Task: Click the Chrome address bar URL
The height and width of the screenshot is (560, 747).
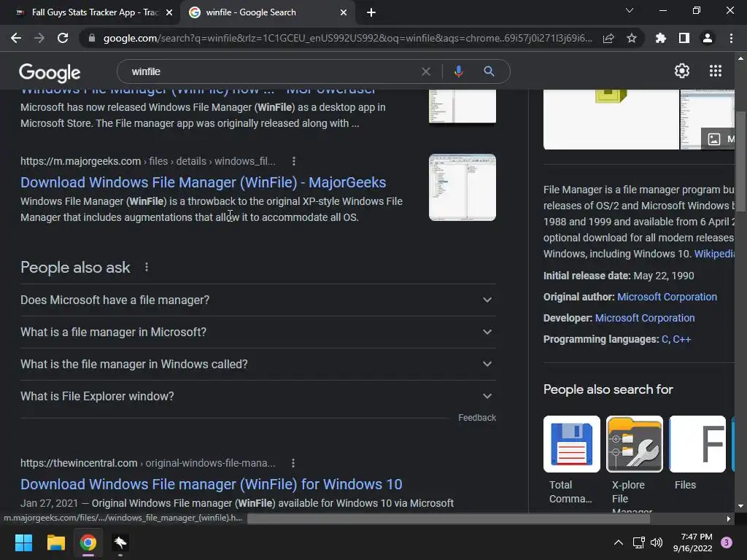Action: pos(348,38)
